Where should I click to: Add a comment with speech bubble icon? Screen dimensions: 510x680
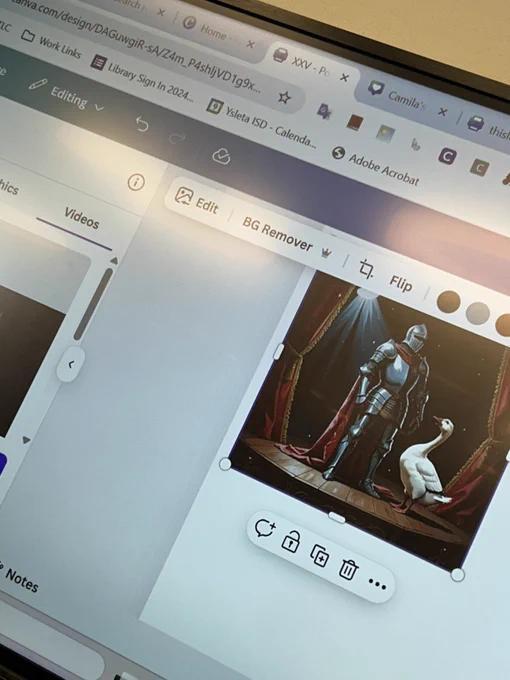coord(265,528)
